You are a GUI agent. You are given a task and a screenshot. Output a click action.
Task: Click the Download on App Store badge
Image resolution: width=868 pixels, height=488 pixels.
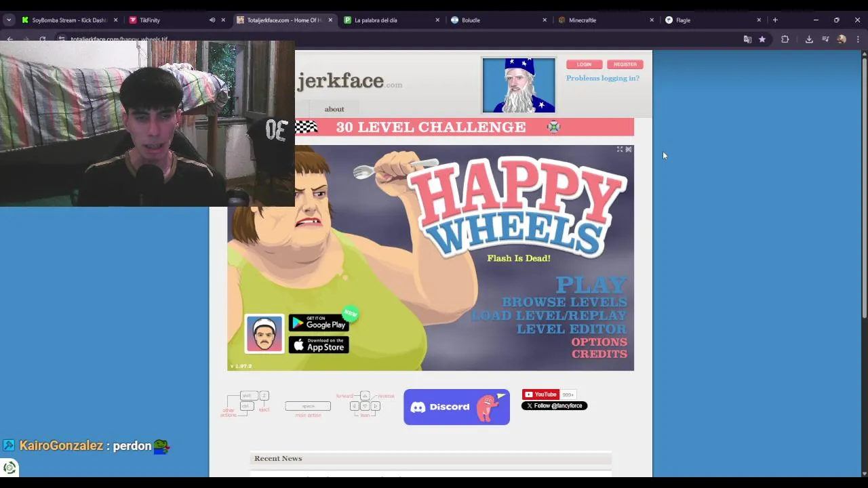(x=319, y=345)
